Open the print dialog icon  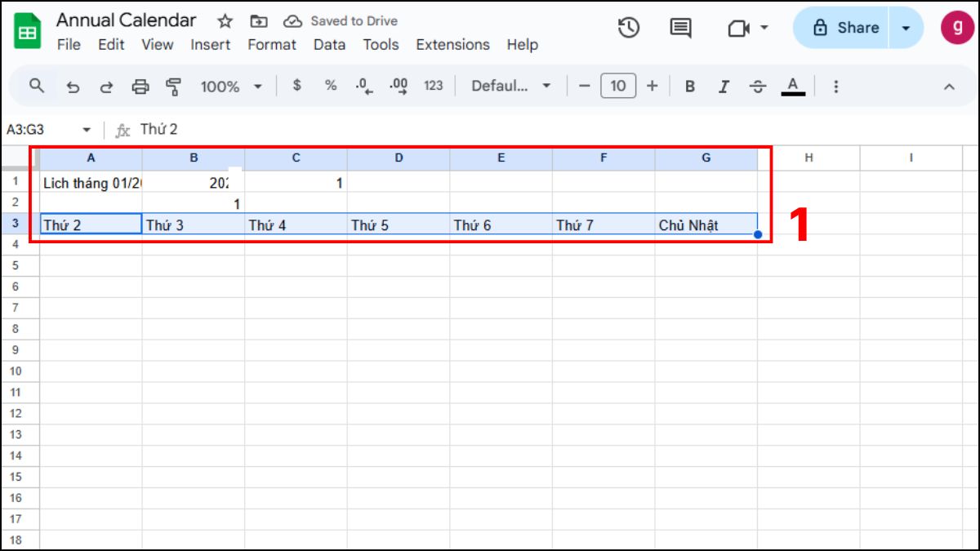[139, 86]
